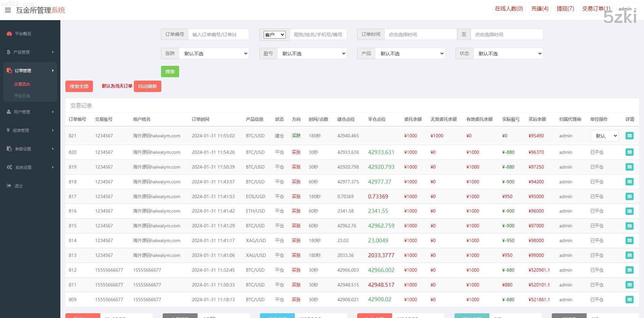Open the 盈亏 dropdown filter
The width and height of the screenshot is (644, 318).
click(x=312, y=53)
